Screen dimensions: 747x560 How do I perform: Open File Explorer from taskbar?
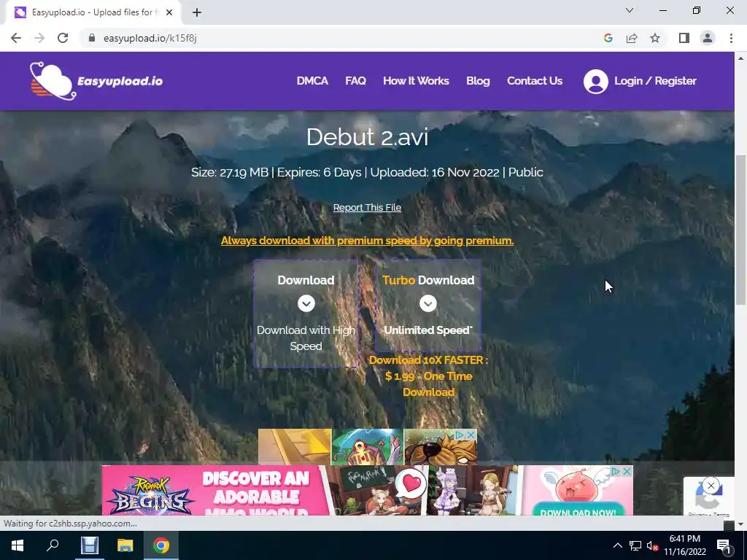point(125,545)
